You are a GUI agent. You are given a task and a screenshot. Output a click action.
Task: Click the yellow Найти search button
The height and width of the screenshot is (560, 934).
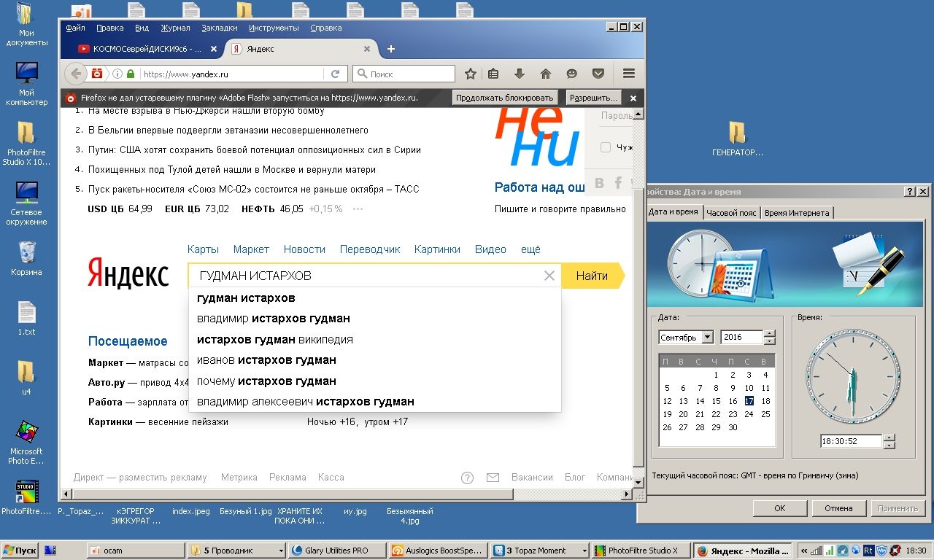(592, 276)
